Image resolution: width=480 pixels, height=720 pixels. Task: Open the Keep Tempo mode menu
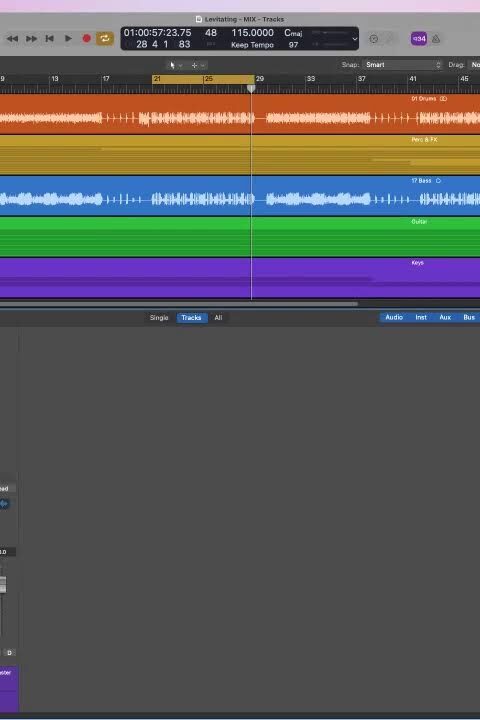click(252, 45)
